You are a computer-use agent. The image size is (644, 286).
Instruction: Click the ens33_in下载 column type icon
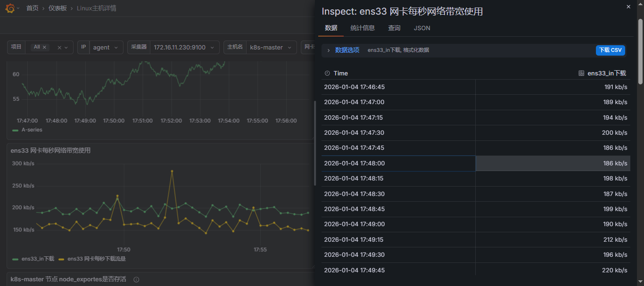tap(581, 74)
